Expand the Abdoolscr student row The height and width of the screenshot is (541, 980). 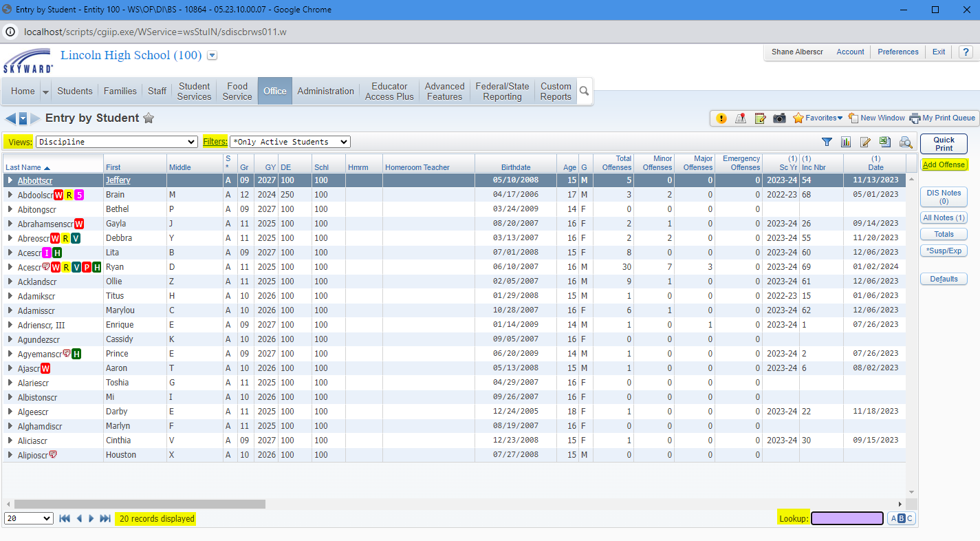tap(10, 195)
